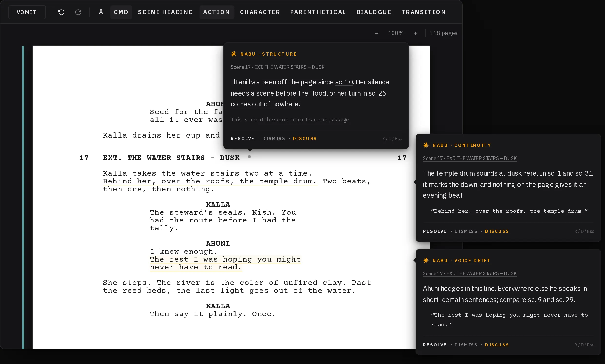Click the redo arrow icon

tap(78, 12)
